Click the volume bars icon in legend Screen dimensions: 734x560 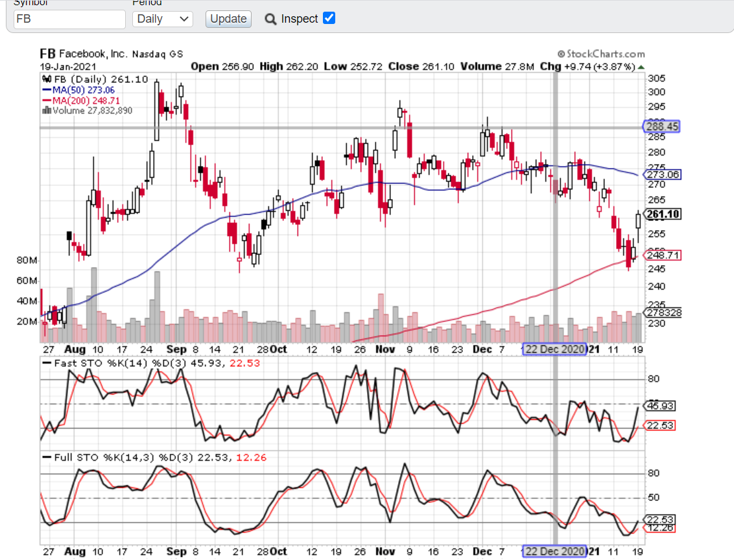point(46,110)
